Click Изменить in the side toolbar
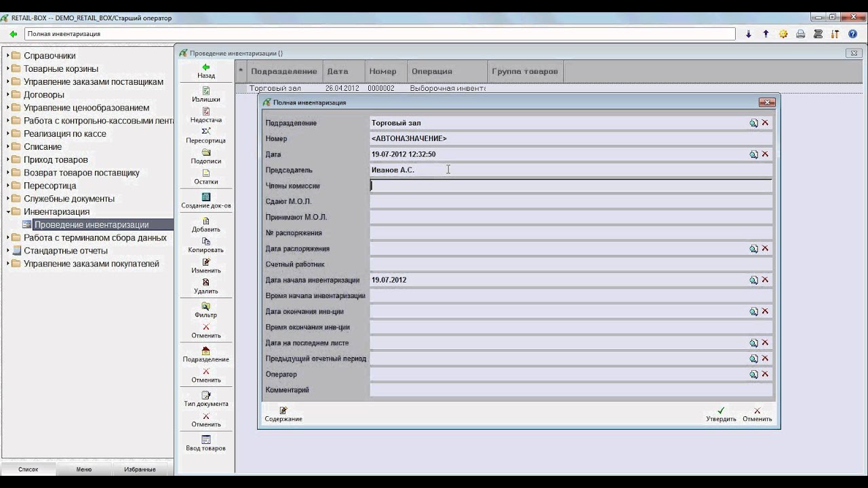Screen dimensions: 868x488 coord(206,266)
